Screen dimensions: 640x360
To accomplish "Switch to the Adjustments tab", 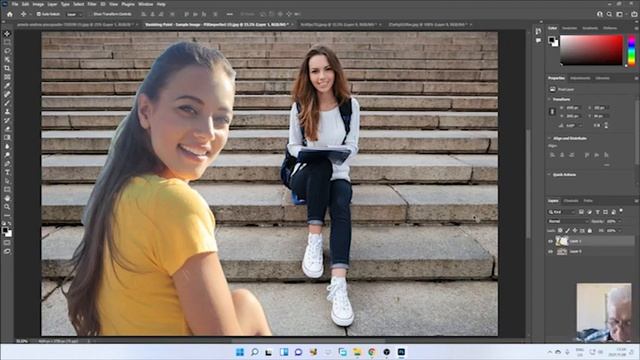I will [580, 78].
